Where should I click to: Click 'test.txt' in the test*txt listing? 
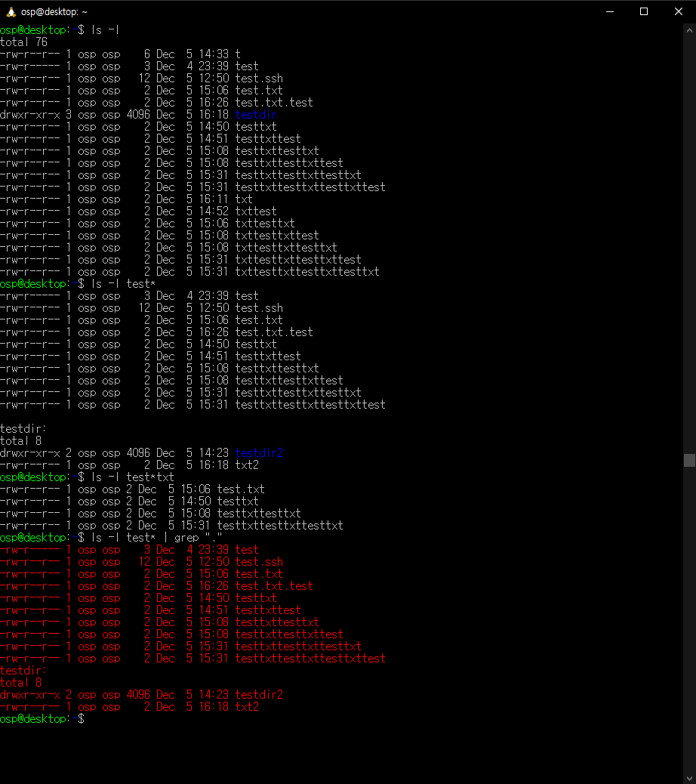[x=241, y=489]
